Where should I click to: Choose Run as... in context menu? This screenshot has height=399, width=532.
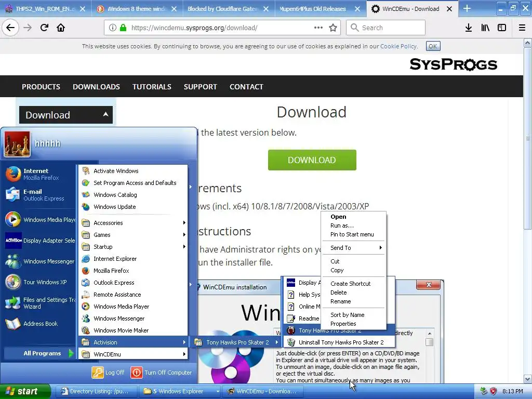coord(353,225)
